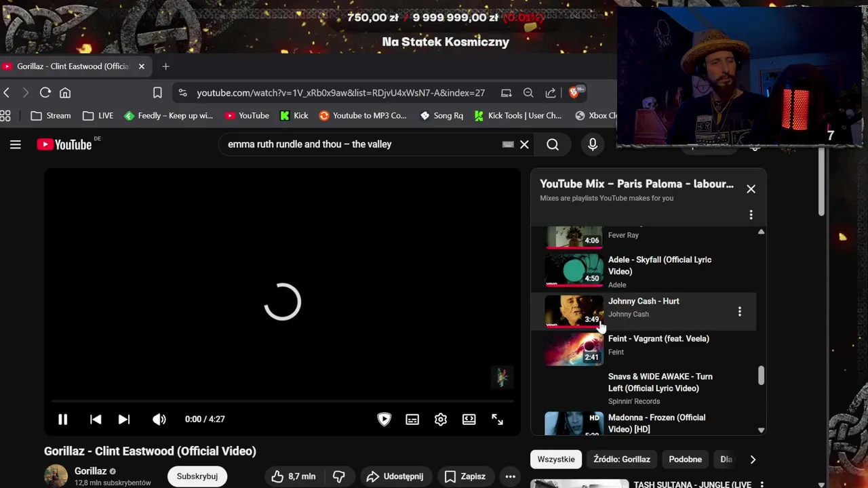Toggle the player's shield icon button
Viewport: 868px width, 488px height.
pos(384,420)
